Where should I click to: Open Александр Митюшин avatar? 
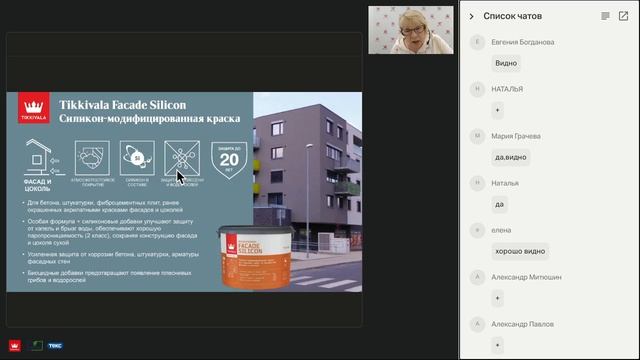(x=477, y=277)
